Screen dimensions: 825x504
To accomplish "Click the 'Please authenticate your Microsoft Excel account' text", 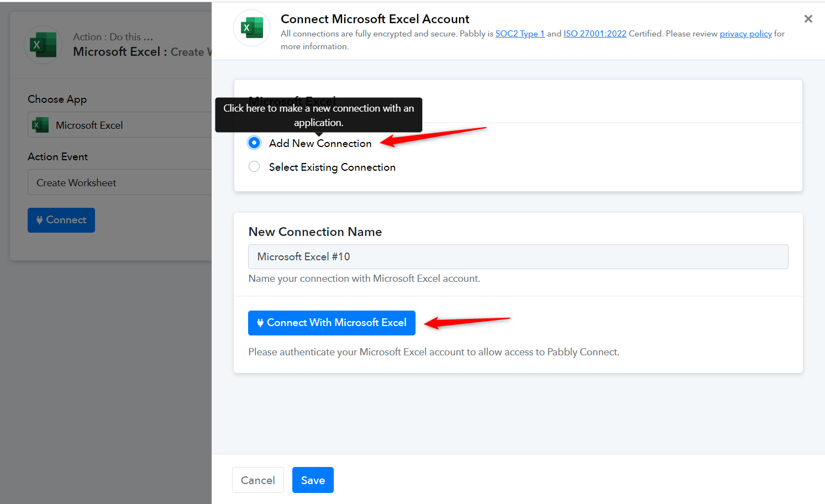I will pos(434,352).
